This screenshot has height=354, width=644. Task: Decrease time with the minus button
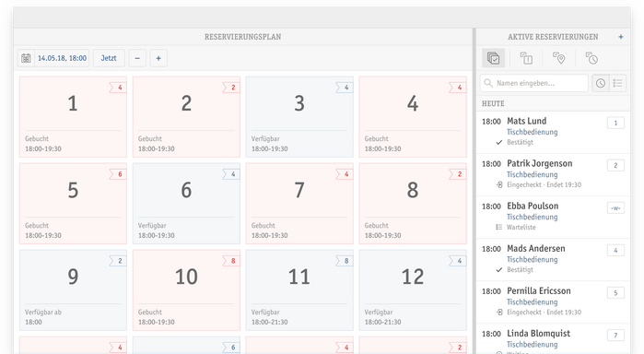[x=137, y=58]
